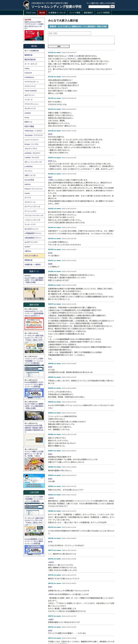Open the ソーシャルレンディング投資の学校 site title
The width and height of the screenshot is (138, 644).
click(56, 7)
